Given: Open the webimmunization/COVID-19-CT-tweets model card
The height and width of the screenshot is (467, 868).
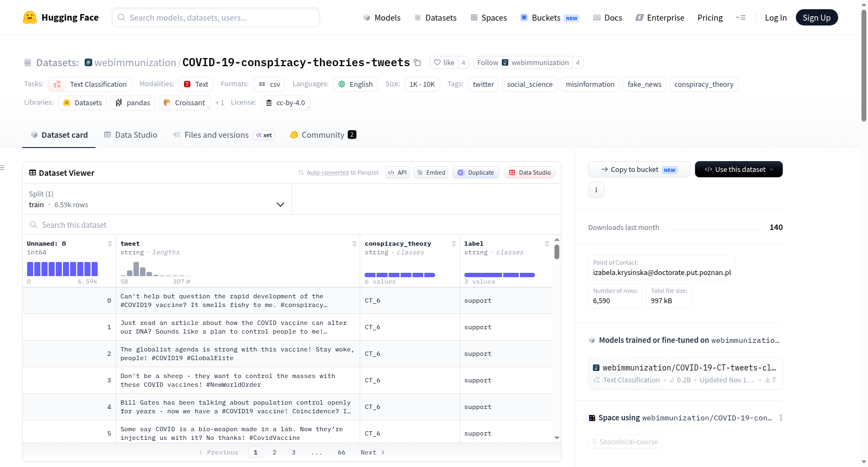Looking at the screenshot, I should click(x=686, y=373).
